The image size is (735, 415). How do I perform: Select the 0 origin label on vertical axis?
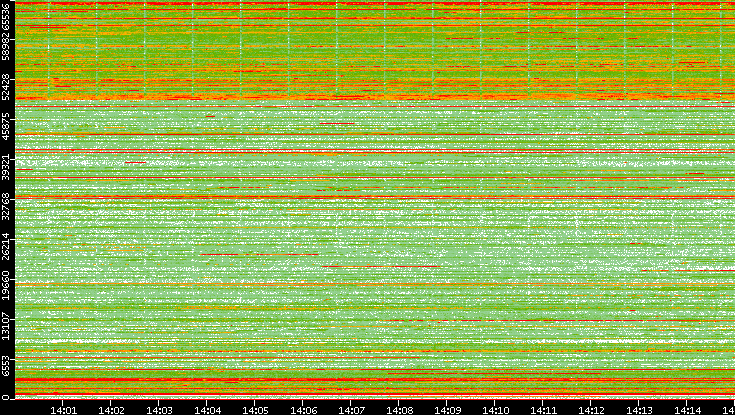coord(6,398)
